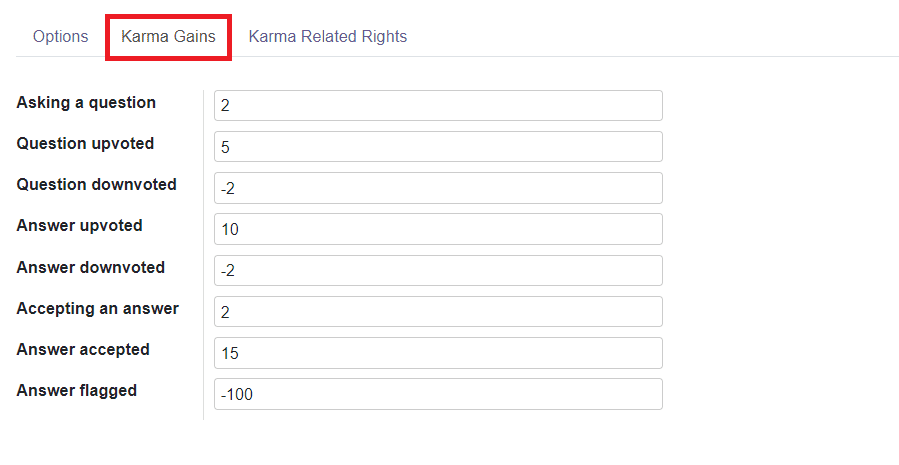Viewport: 899px width, 465px height.
Task: Click the "Answer flagged" label
Action: click(x=76, y=391)
